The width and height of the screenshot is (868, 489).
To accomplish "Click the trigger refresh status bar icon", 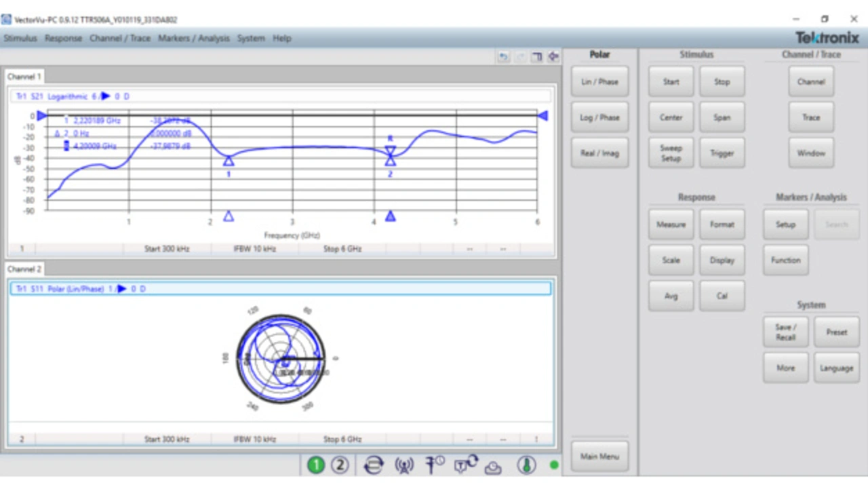I will pyautogui.click(x=466, y=465).
